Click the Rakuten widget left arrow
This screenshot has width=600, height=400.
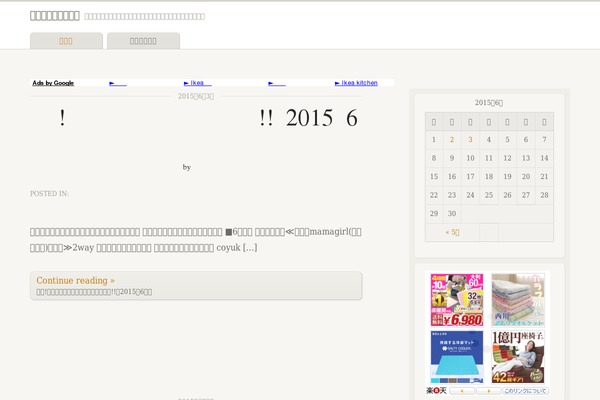(x=462, y=391)
